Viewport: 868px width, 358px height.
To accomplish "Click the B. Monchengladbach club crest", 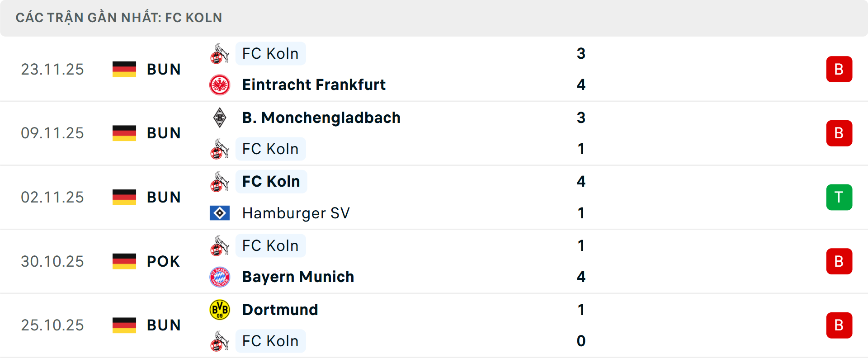I will (220, 118).
